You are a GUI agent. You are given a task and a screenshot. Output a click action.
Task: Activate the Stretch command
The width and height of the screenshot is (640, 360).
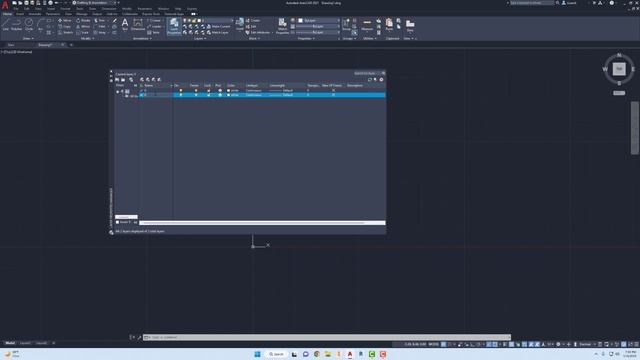65,33
